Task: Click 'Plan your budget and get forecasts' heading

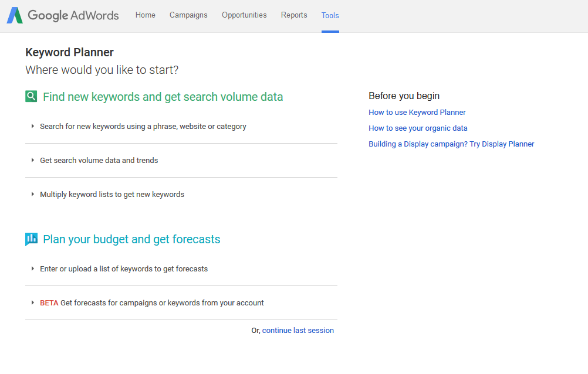Action: pos(131,239)
